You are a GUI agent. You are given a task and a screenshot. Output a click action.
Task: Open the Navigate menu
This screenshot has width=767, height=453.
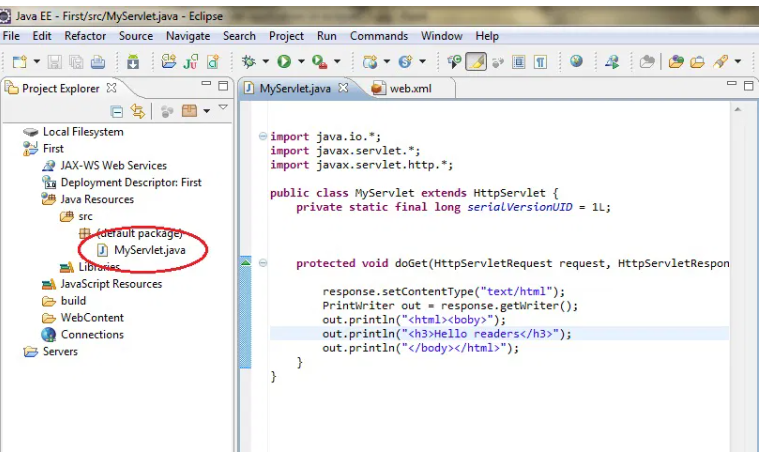(188, 36)
